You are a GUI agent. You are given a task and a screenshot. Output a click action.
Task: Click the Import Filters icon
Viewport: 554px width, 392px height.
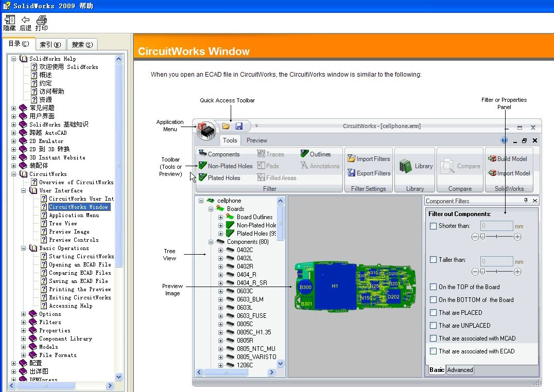click(351, 158)
